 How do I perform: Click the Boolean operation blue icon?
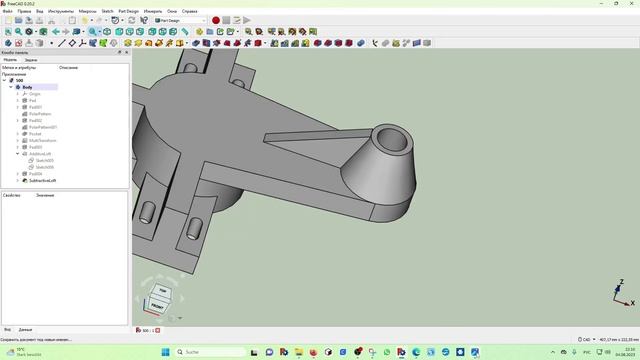point(361,43)
